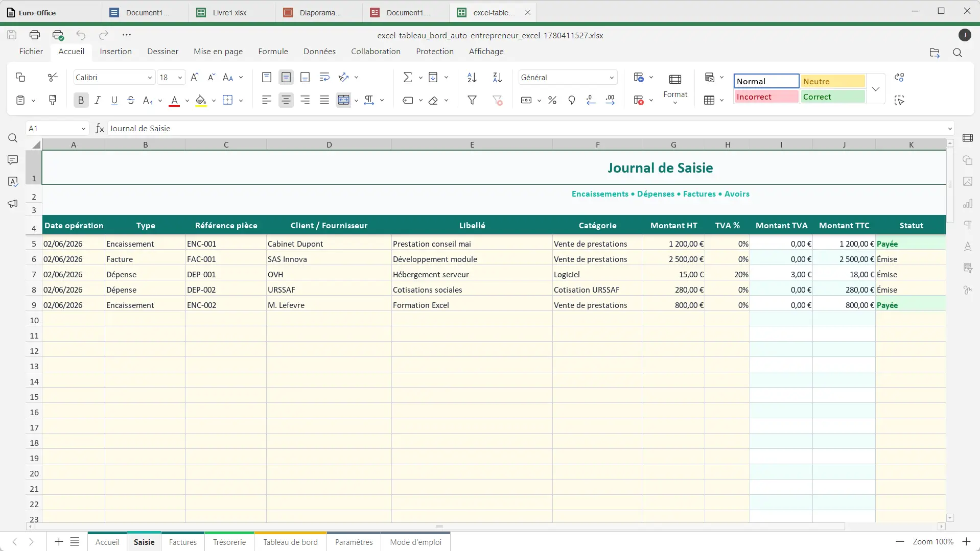Open the A1 name box dropdown

point(83,129)
